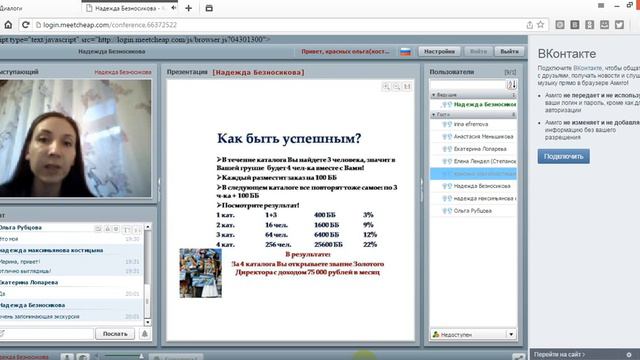
Task: Open the VKontakte sidebar icon in browser toolbar
Action: (x=575, y=24)
